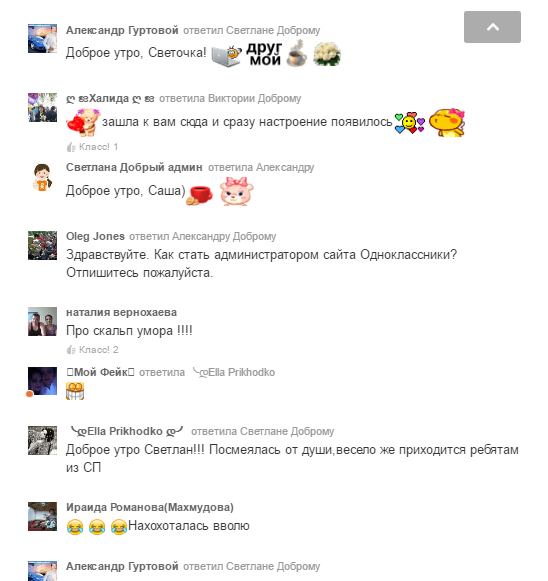The height and width of the screenshot is (581, 548).
Task: Click the teddy bear with heart sticker
Action: click(84, 122)
